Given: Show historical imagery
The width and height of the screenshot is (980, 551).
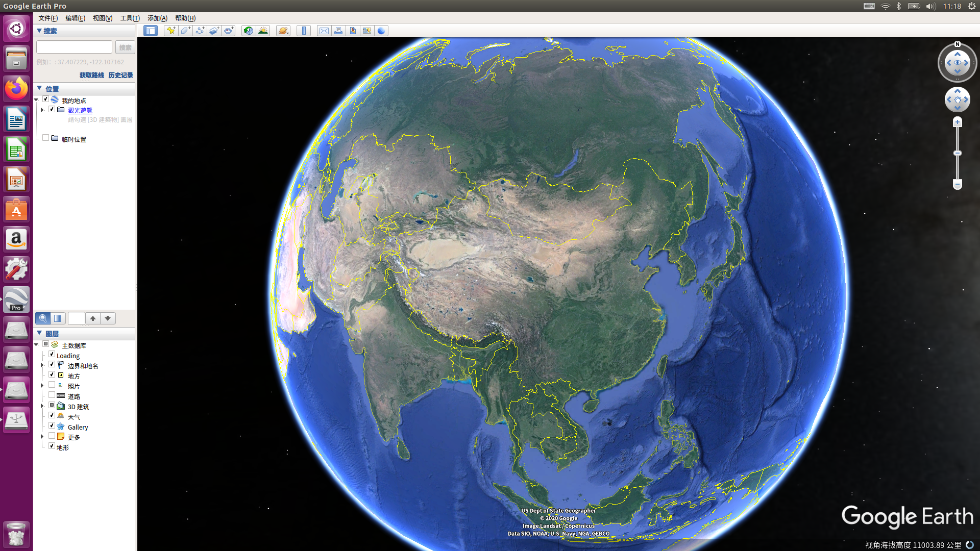Looking at the screenshot, I should (x=249, y=31).
